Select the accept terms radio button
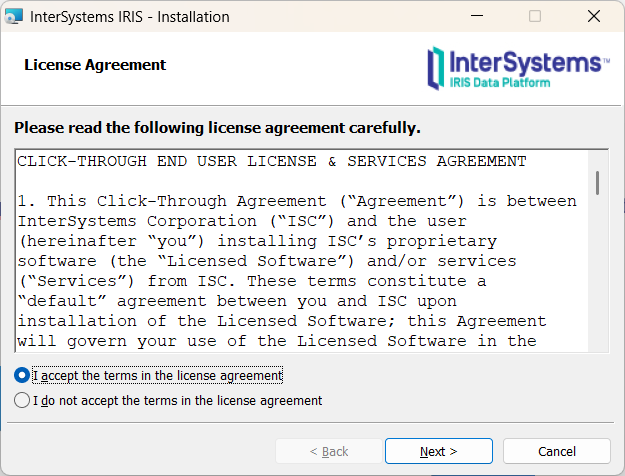625x476 pixels. [22, 376]
